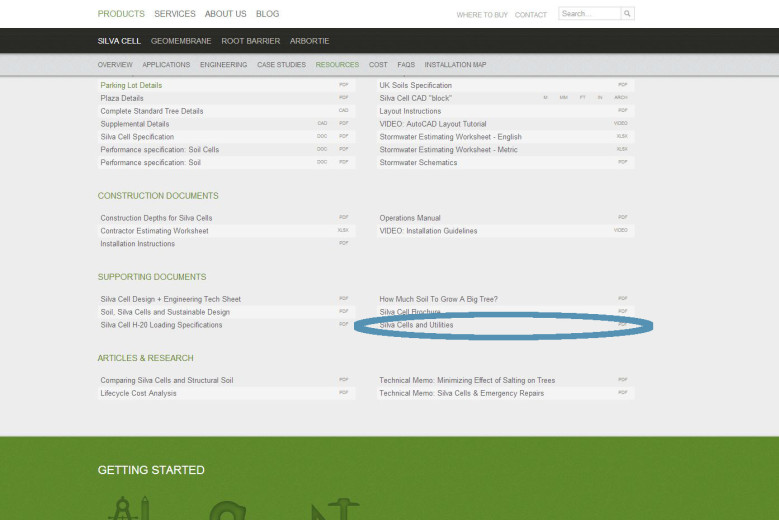Select SILVA CELL product tab

tap(119, 41)
